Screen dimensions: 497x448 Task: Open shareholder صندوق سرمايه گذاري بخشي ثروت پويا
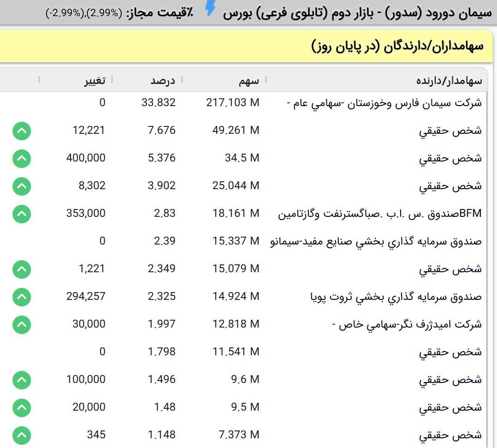(396, 297)
